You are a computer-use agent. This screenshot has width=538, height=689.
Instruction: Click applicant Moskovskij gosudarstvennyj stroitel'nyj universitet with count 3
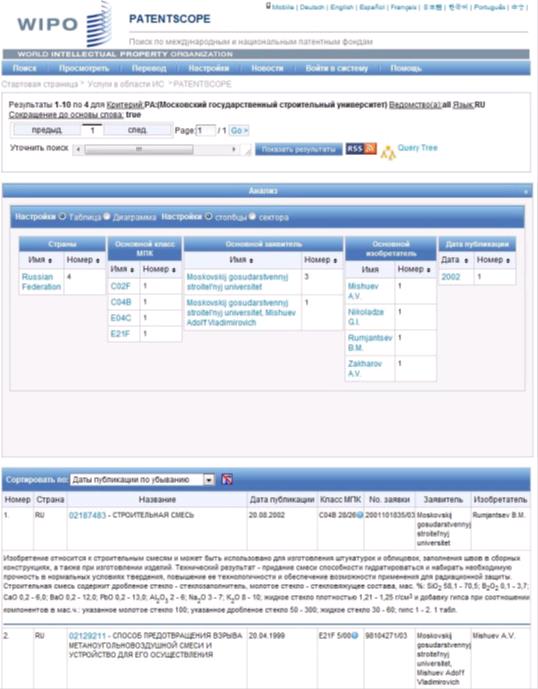tap(237, 282)
